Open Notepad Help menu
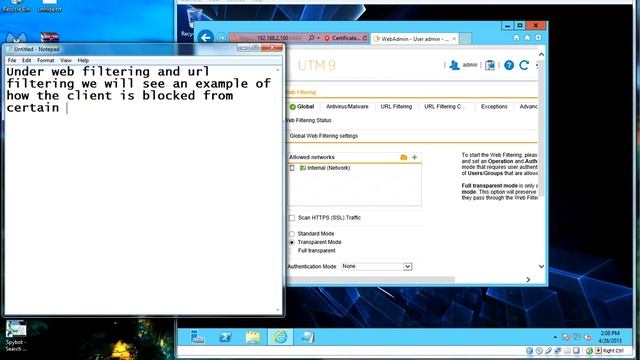Viewport: 640px width, 360px height. click(83, 60)
